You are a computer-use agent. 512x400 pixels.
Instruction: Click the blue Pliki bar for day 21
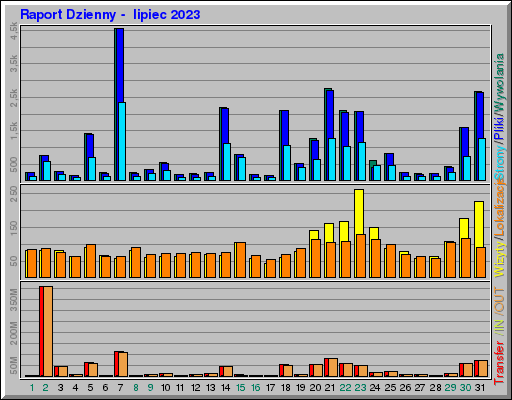point(330,114)
